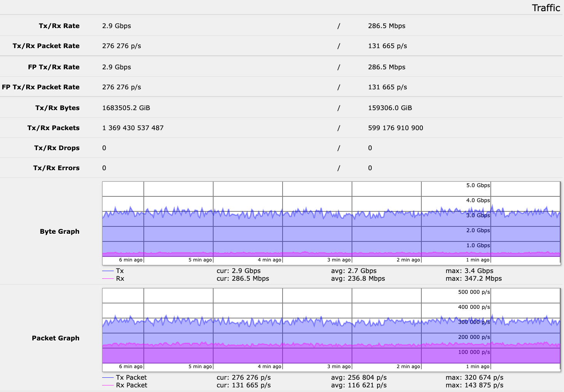Viewport: 564px width, 392px height.
Task: Click the 286.5 Mbps Rx rate value
Action: coord(387,26)
